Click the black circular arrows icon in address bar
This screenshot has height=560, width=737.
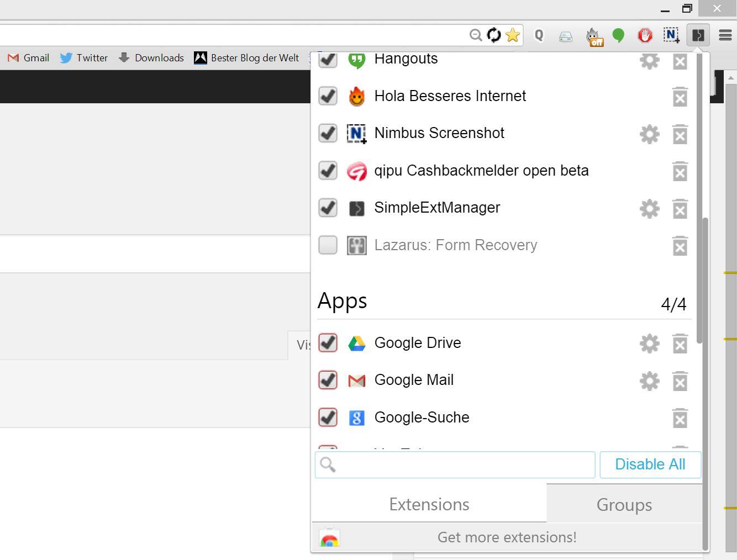click(494, 35)
